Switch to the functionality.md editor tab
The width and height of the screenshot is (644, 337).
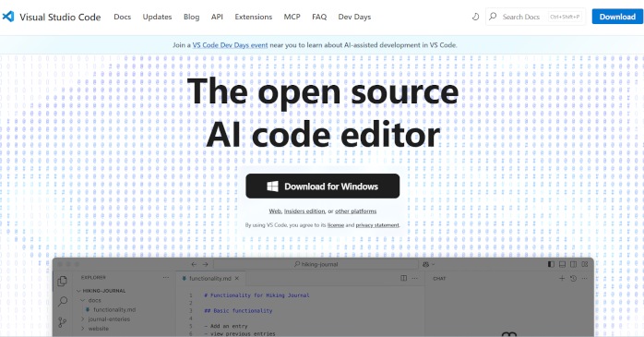[x=209, y=278]
